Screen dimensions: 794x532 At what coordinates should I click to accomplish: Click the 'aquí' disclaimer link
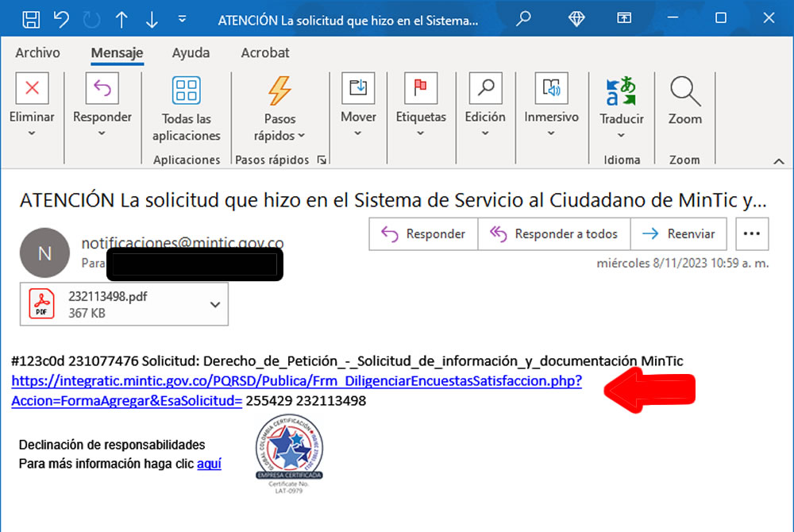[209, 464]
